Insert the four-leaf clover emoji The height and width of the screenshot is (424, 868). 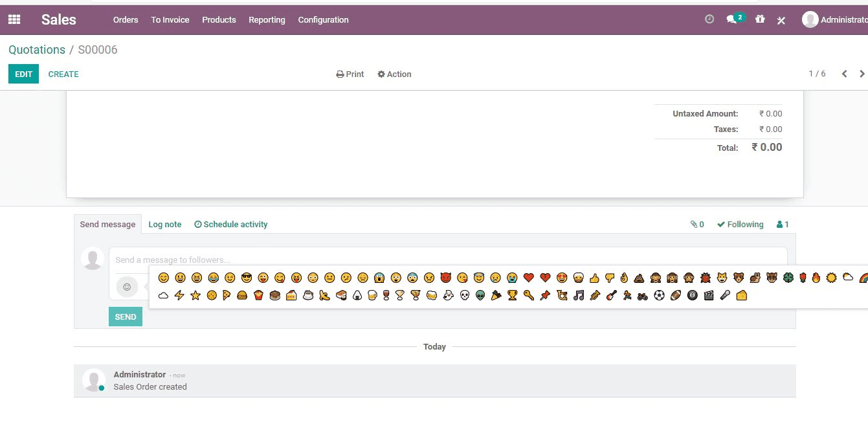click(788, 278)
